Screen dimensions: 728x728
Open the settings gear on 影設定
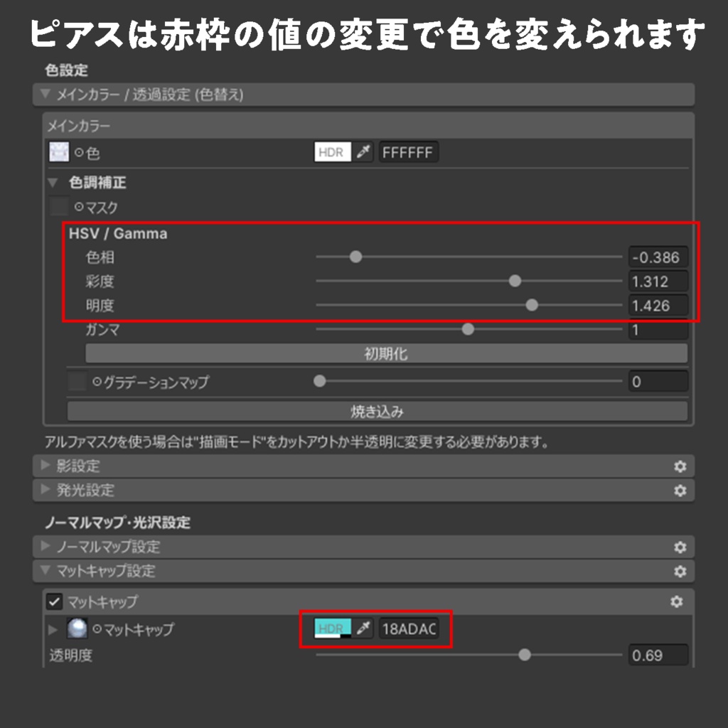tap(680, 466)
